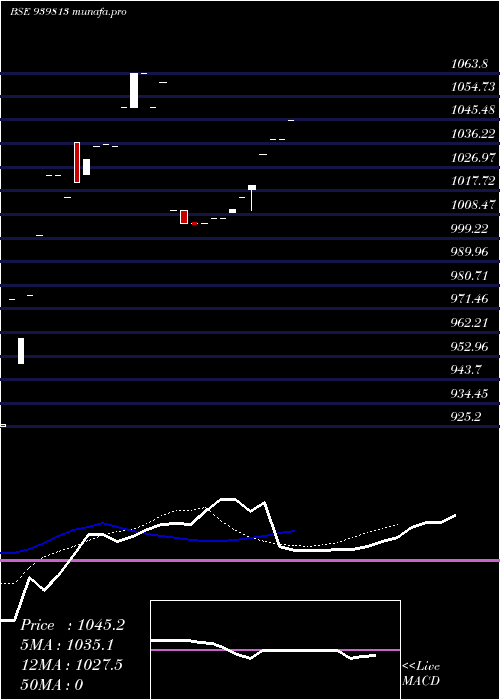The width and height of the screenshot is (500, 700).
Task: Click the tall white candlestick below 1063.8
Action: click(134, 90)
